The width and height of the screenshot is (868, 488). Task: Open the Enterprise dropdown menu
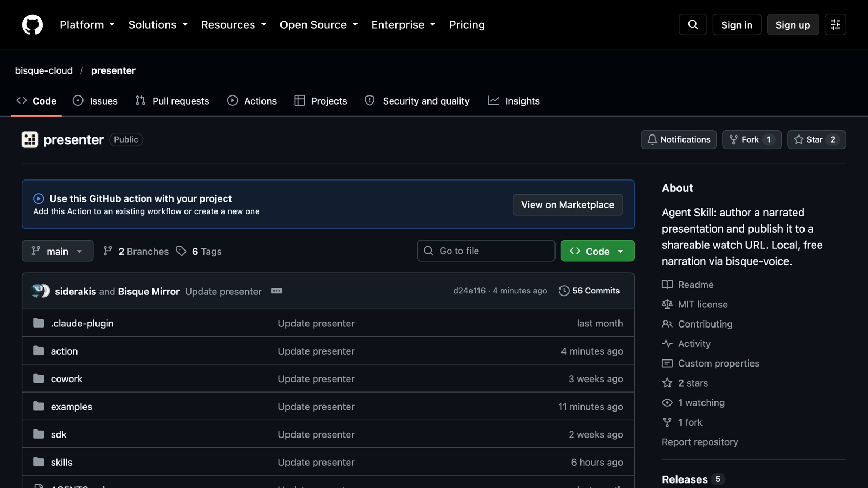tap(403, 24)
